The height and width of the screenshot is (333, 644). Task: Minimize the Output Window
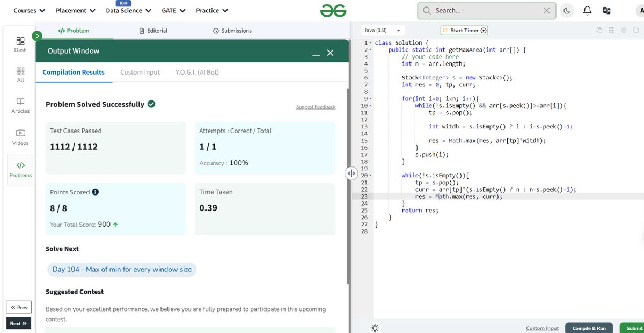(x=316, y=54)
